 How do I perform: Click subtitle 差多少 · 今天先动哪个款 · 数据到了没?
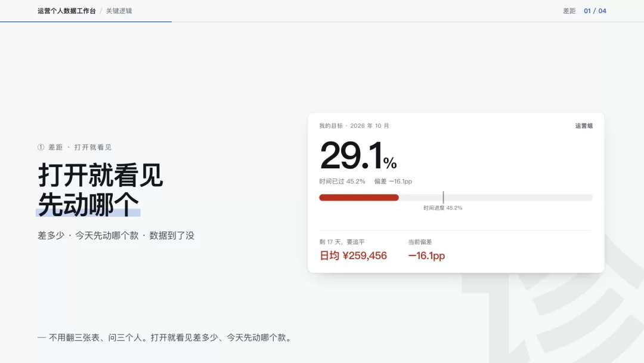point(116,236)
